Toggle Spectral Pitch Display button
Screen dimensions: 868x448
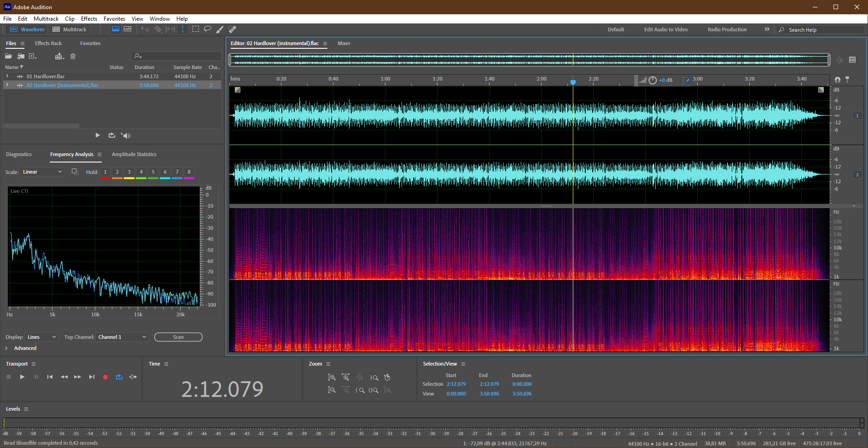pos(128,29)
